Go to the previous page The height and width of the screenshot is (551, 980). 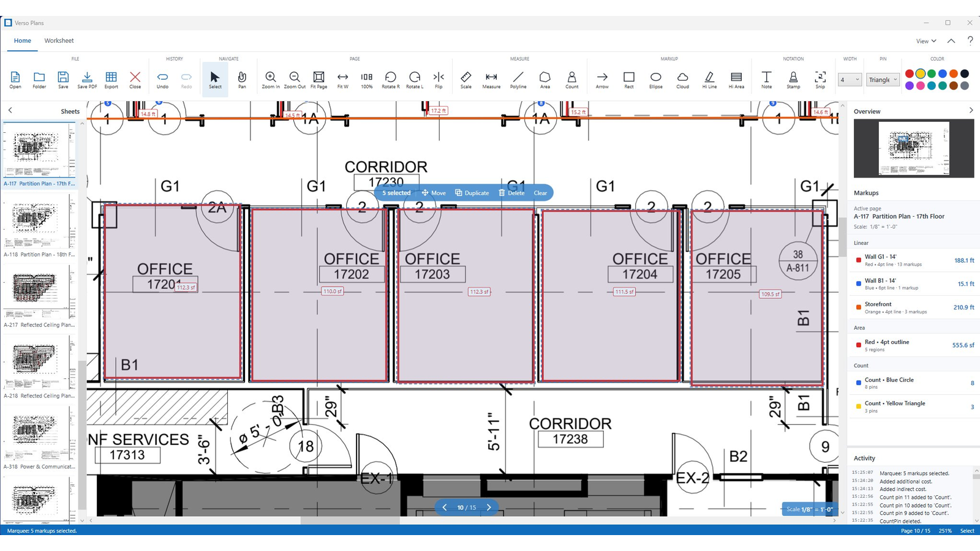(x=444, y=508)
